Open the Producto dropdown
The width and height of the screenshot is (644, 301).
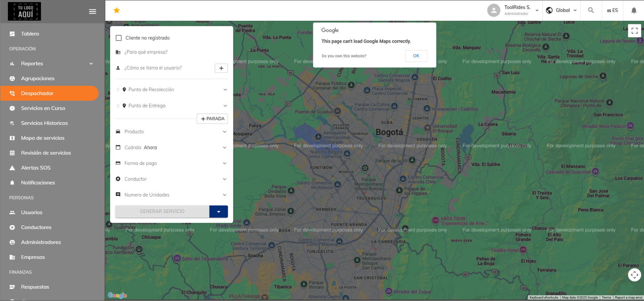[x=171, y=132]
